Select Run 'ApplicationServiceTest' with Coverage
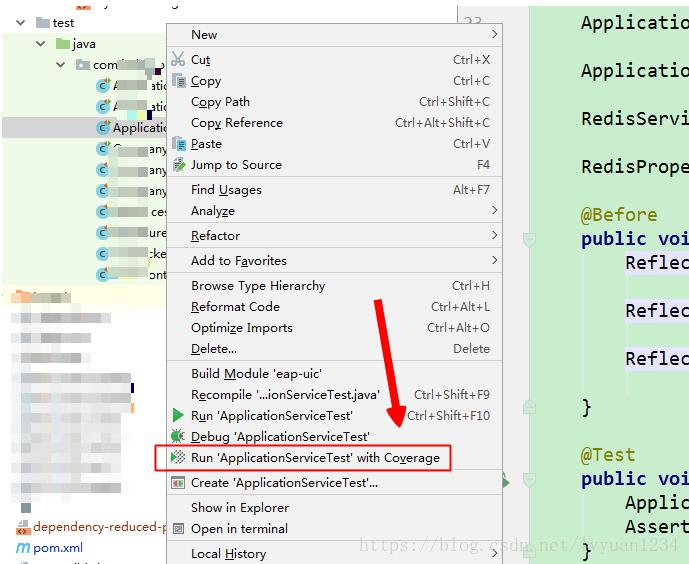 click(x=334, y=458)
